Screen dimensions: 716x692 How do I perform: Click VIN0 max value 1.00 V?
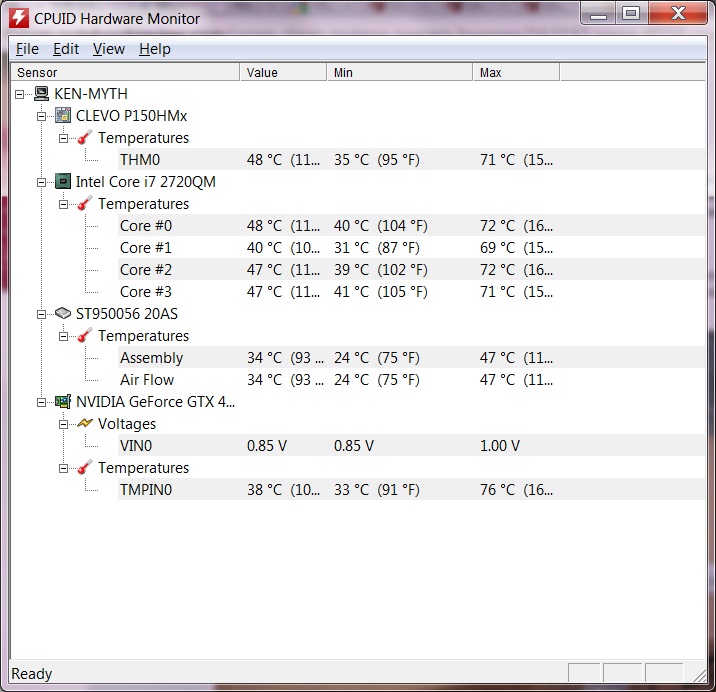500,445
